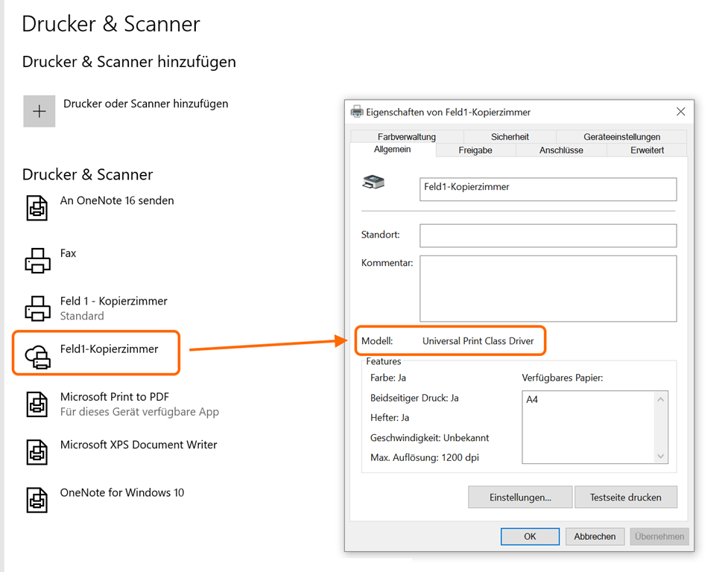This screenshot has width=728, height=572.
Task: Select Feld 1 - Kopierzimmer standard printer icon
Action: pyautogui.click(x=37, y=308)
